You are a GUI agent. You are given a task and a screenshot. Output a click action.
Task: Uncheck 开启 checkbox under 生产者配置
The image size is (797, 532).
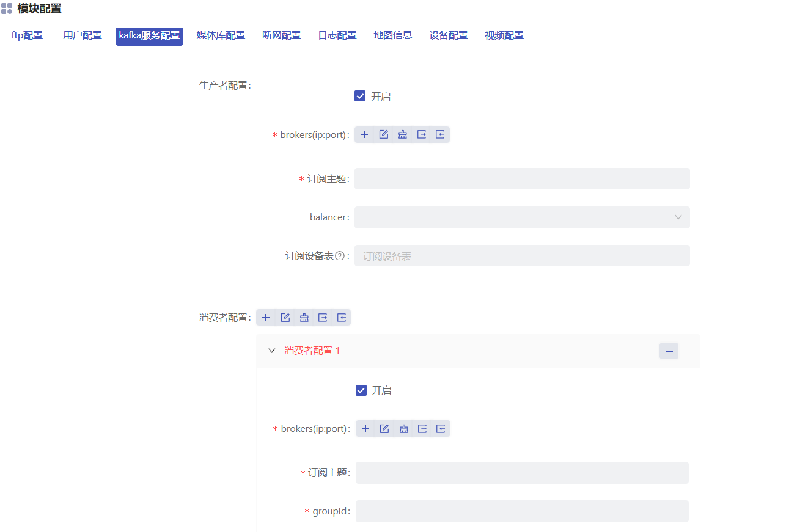tap(360, 96)
